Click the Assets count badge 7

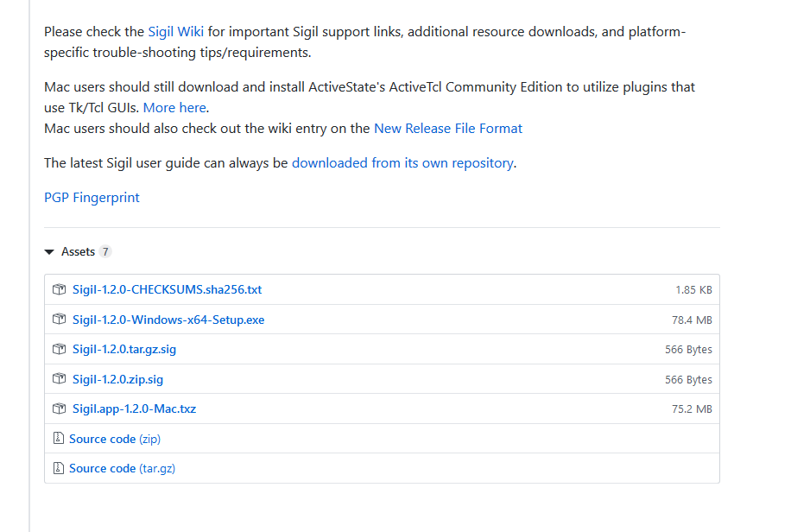(x=105, y=251)
